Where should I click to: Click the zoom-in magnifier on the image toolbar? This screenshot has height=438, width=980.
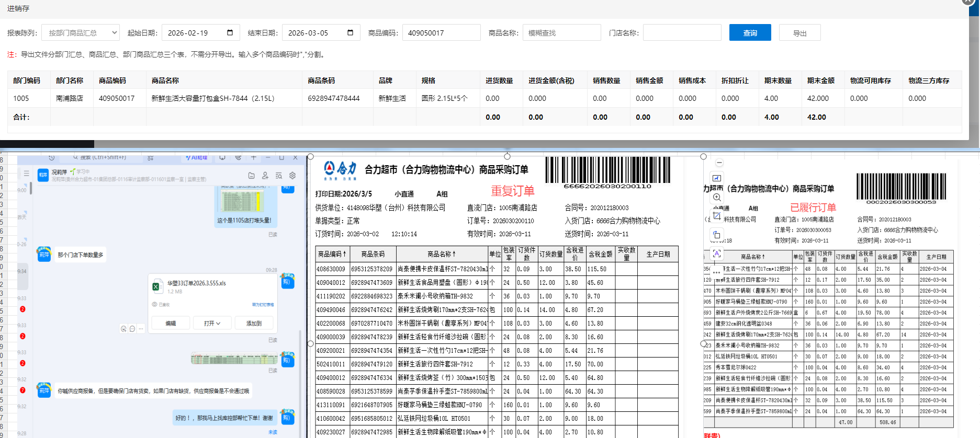(717, 198)
